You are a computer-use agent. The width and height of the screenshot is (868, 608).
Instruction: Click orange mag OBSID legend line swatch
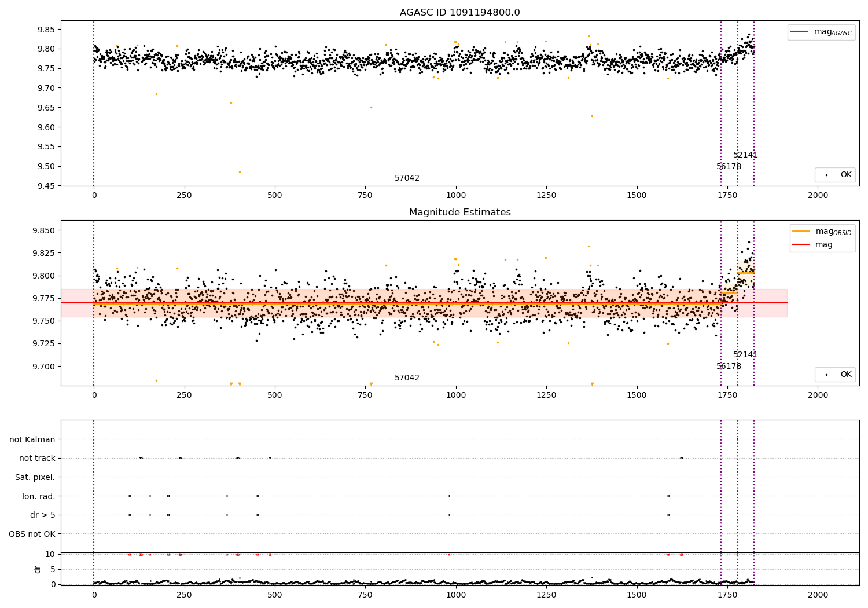801,232
